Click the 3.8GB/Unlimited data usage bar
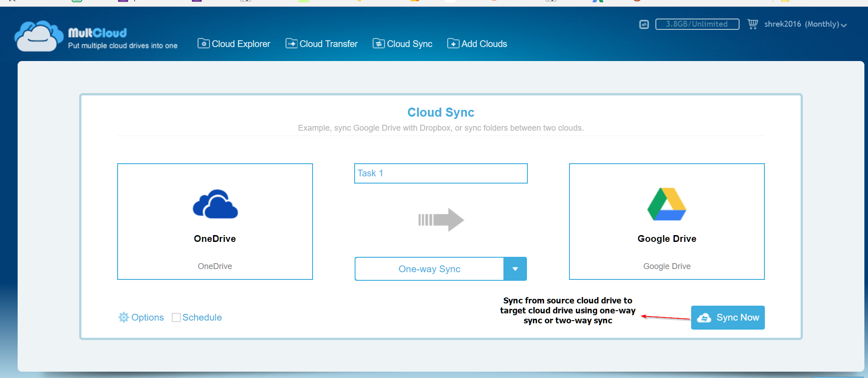 tap(697, 24)
